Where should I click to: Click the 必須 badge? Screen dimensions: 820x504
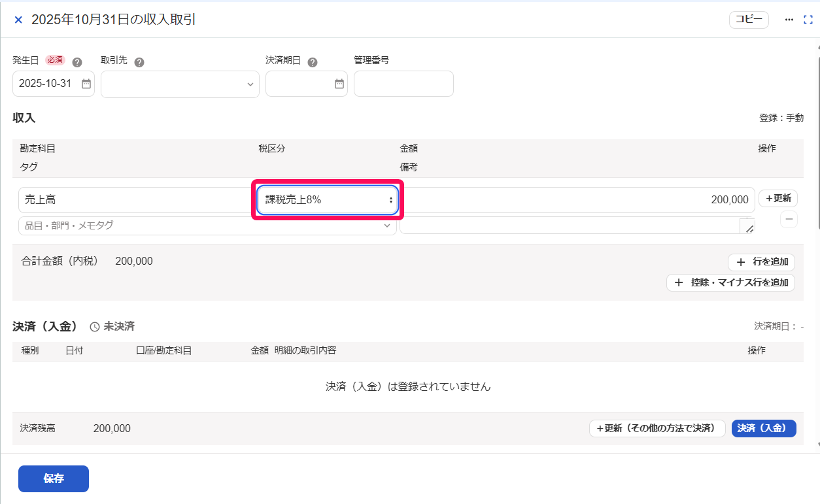(55, 60)
